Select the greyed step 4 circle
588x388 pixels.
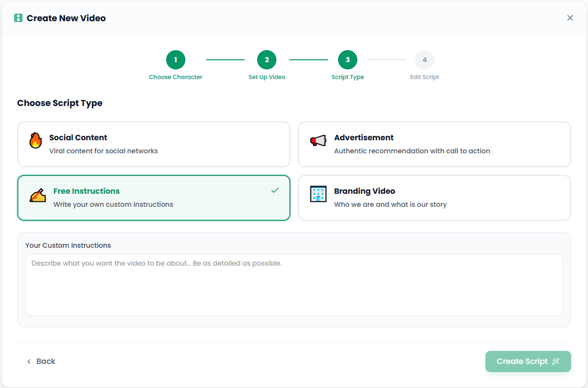[424, 60]
